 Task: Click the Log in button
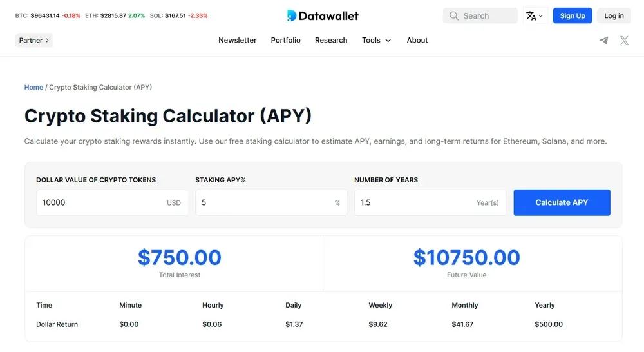tap(614, 15)
